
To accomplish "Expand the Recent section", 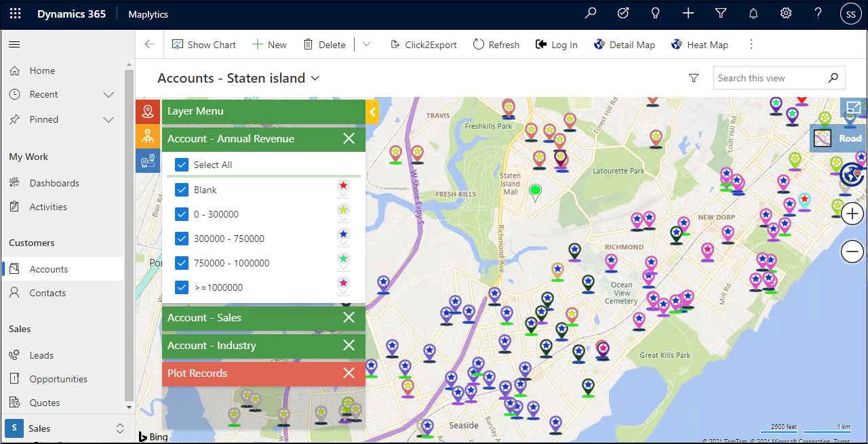I will click(x=108, y=94).
